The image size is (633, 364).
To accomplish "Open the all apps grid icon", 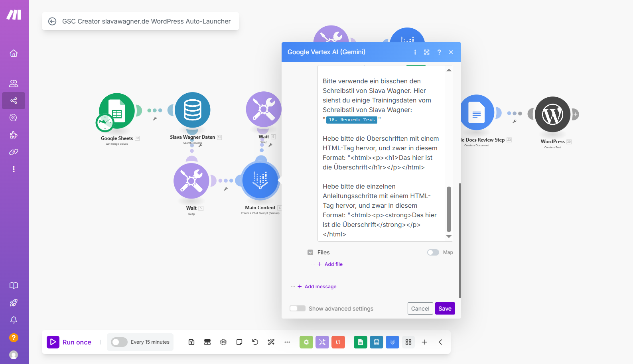I will click(x=408, y=342).
